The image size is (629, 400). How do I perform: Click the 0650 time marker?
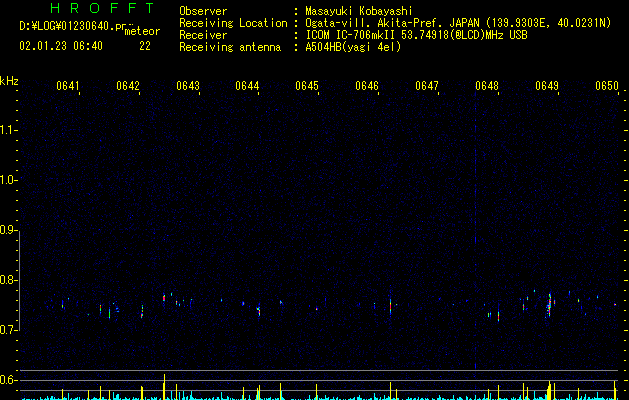point(607,86)
